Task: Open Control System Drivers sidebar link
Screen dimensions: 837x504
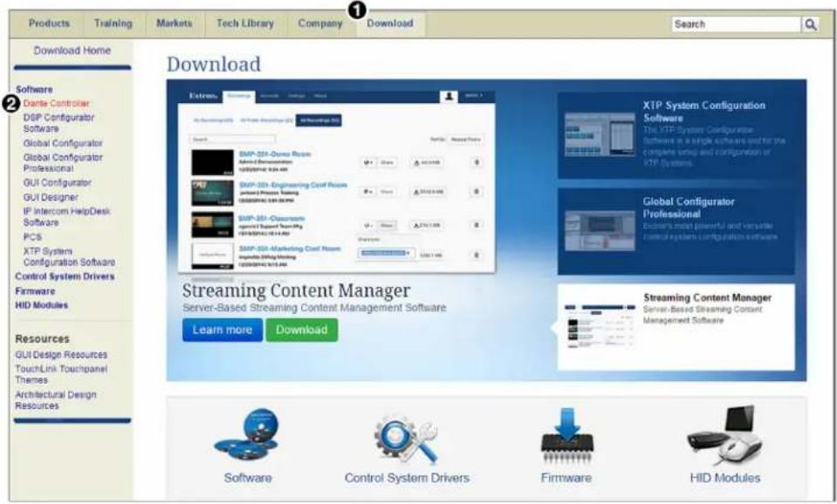Action: [65, 276]
